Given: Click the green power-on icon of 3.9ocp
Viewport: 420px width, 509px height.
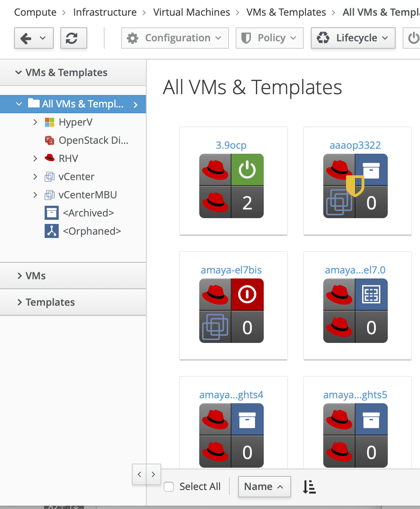Looking at the screenshot, I should pos(247,170).
